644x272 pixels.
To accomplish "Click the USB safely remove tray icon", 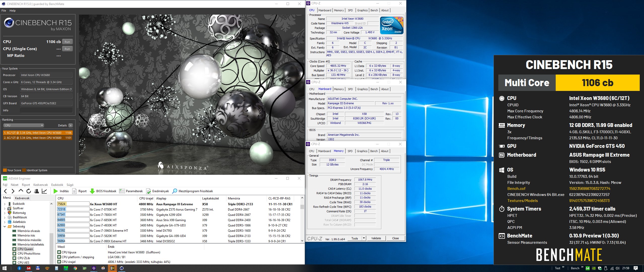I will click(x=606, y=268).
